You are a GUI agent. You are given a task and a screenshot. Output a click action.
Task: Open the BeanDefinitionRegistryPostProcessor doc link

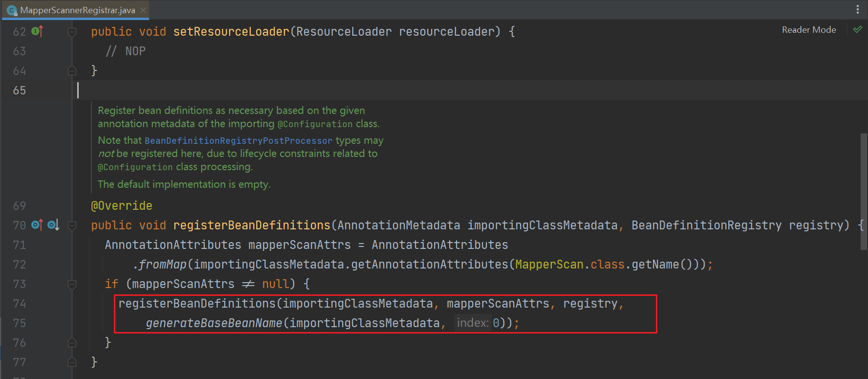pyautogui.click(x=238, y=141)
